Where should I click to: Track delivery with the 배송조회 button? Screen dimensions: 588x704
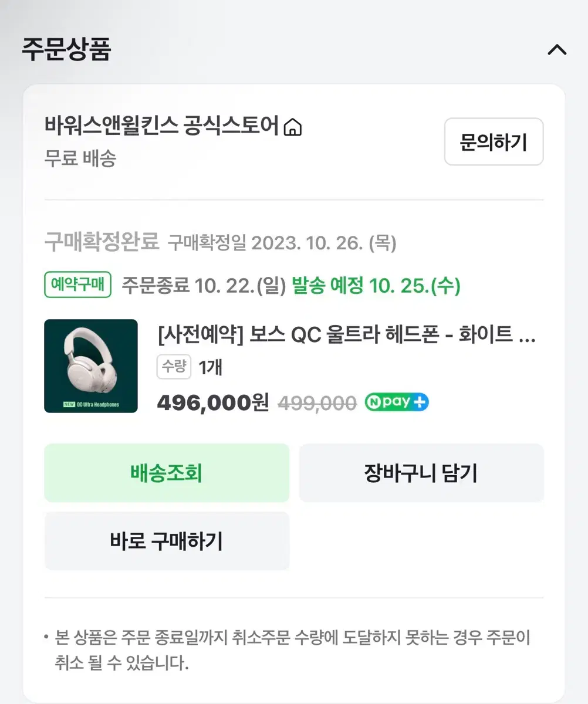coord(167,473)
